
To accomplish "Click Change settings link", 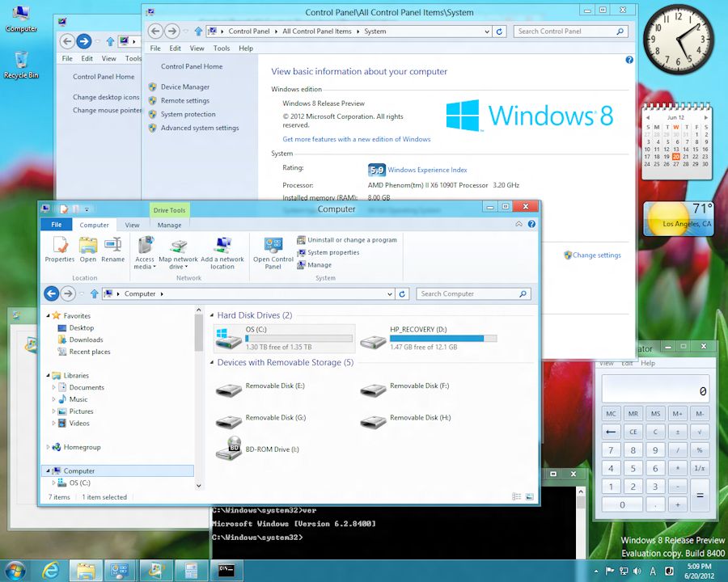I will tap(597, 255).
